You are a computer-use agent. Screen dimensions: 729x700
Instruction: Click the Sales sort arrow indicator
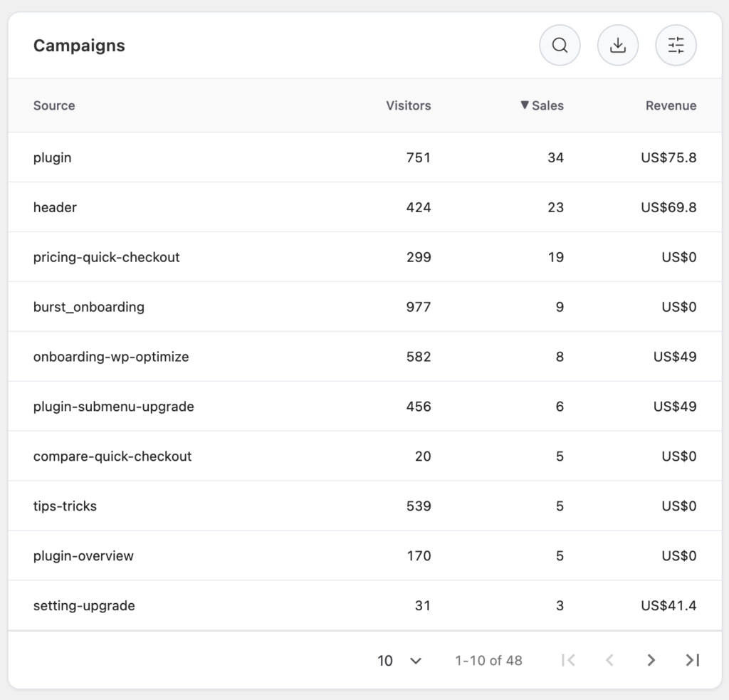point(525,105)
